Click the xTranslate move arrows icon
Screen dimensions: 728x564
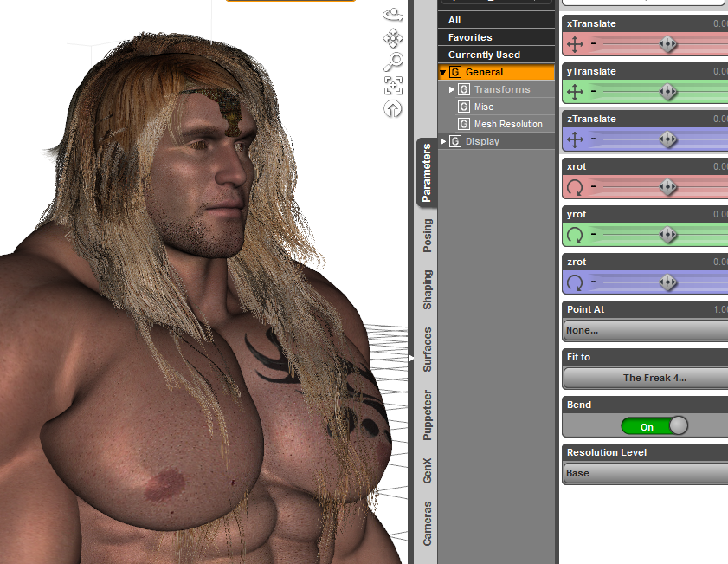(x=575, y=44)
